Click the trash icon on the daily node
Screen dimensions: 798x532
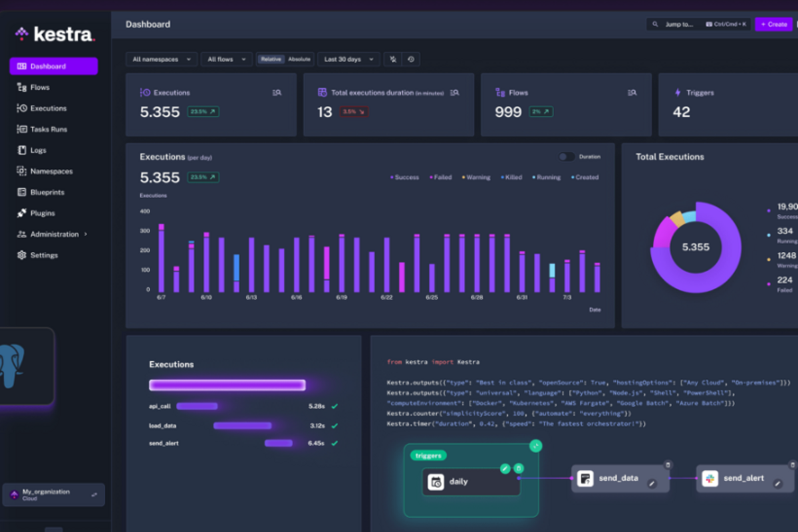518,469
